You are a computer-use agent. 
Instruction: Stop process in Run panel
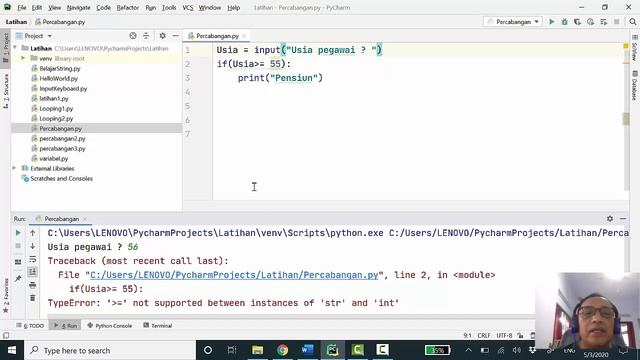[x=18, y=246]
